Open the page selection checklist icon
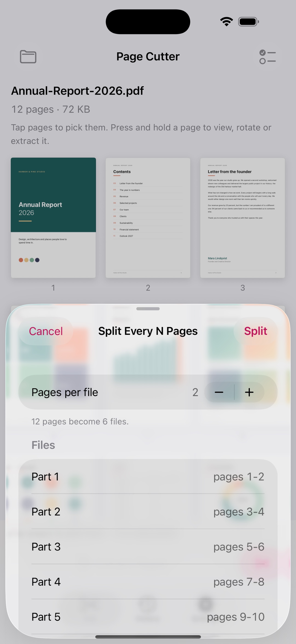This screenshot has width=296, height=644. [267, 57]
